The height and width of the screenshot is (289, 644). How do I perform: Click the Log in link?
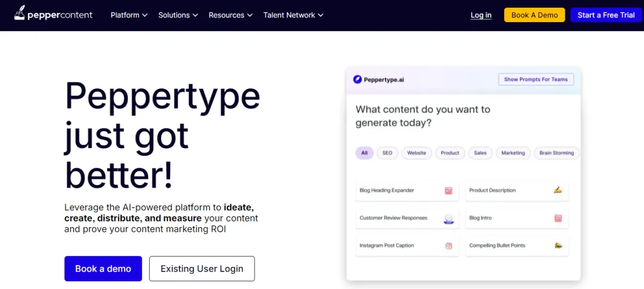click(x=481, y=15)
